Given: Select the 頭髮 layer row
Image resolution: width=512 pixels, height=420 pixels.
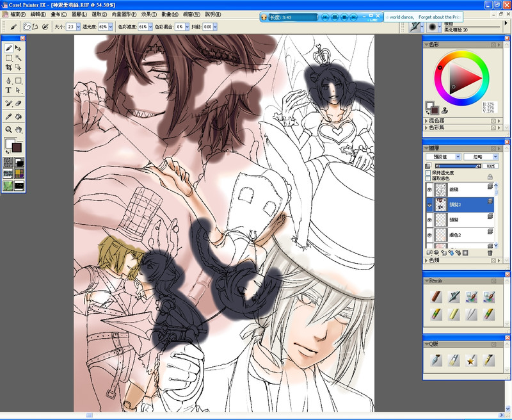Looking at the screenshot, I should click(x=460, y=220).
